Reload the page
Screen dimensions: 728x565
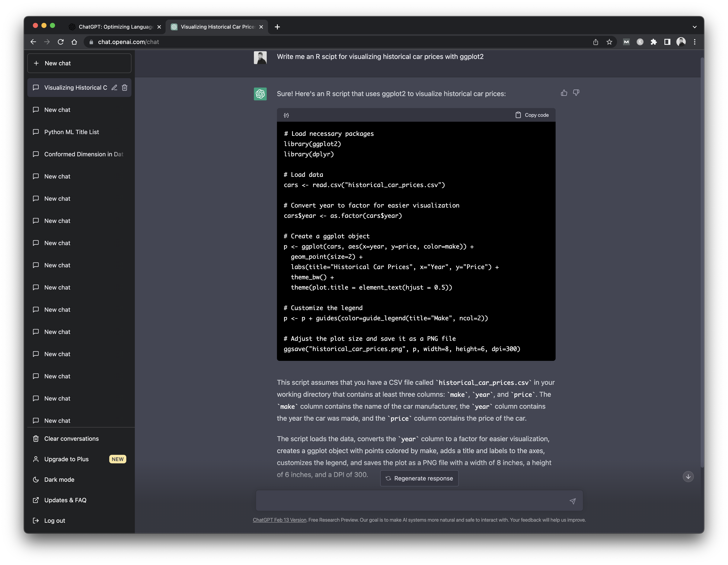pos(60,42)
